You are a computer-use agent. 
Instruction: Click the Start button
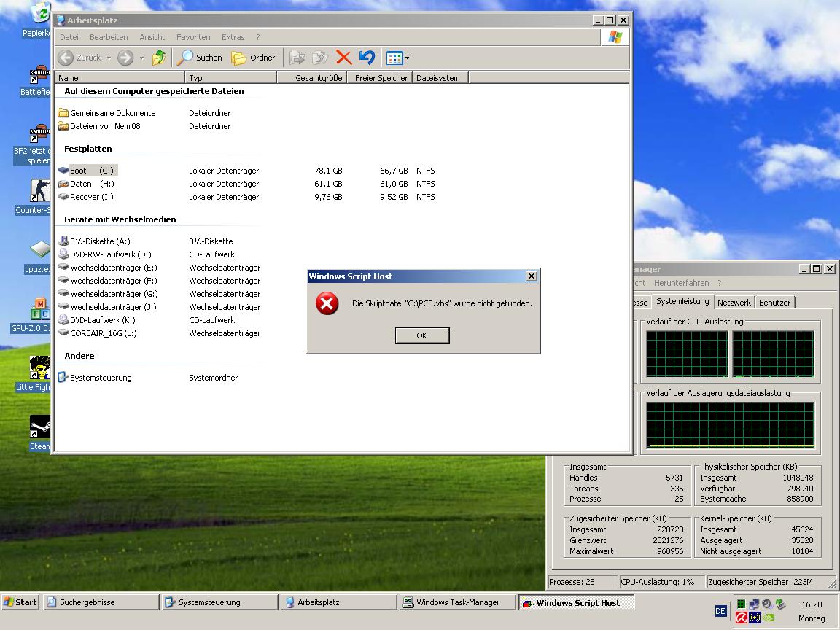pos(20,602)
